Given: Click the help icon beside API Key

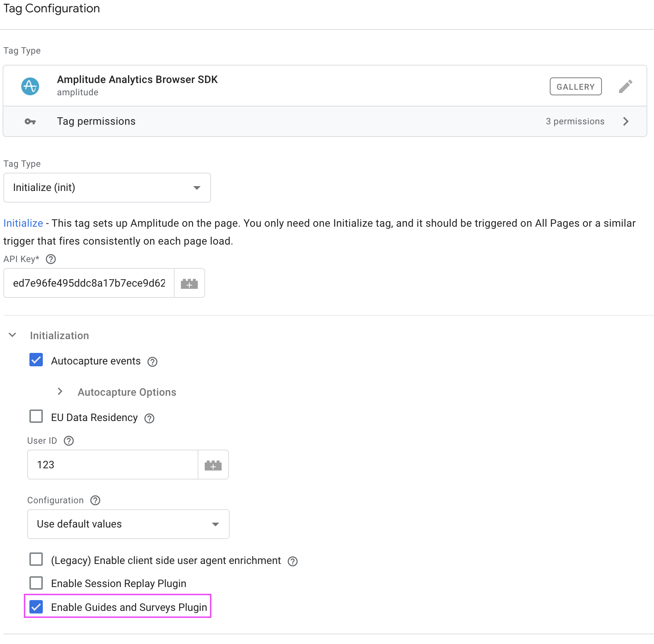Looking at the screenshot, I should pyautogui.click(x=51, y=259).
